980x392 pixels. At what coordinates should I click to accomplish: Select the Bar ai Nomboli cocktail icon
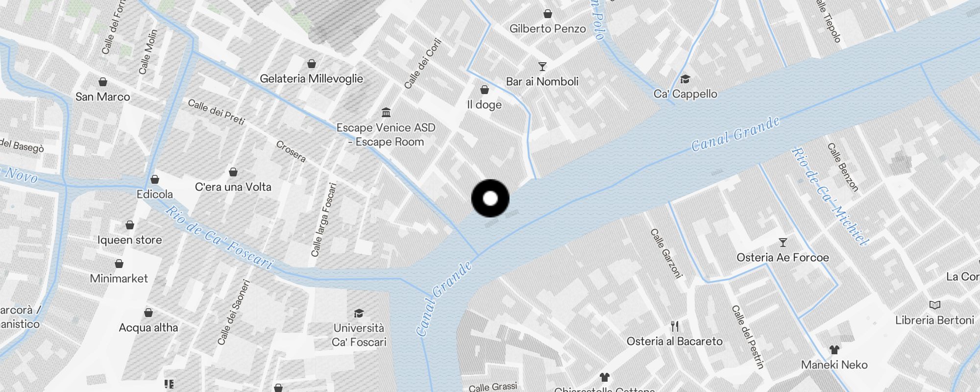(x=542, y=67)
